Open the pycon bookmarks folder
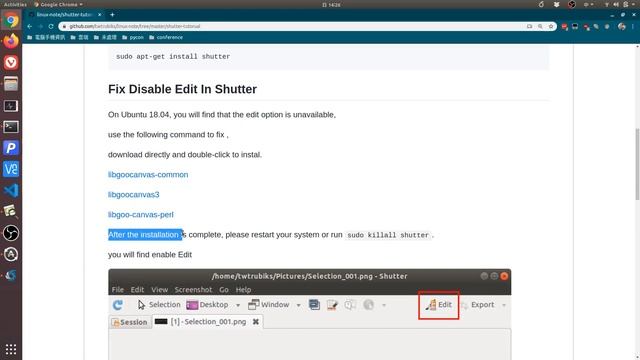This screenshot has height=360, width=640. click(x=133, y=37)
